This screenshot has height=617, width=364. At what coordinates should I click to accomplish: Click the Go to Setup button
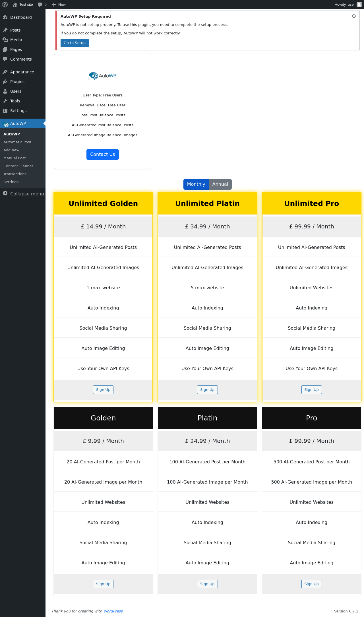(75, 43)
